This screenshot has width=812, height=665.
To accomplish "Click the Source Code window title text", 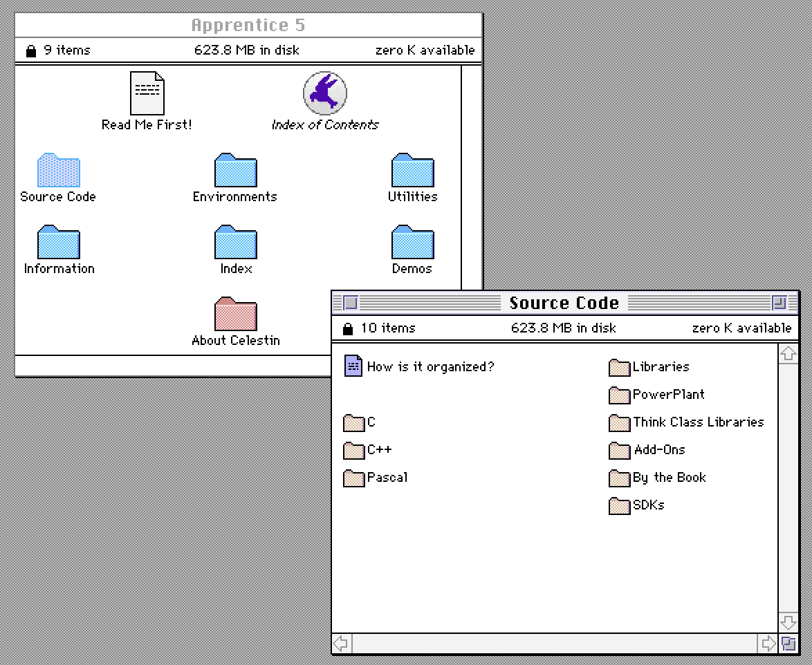I will 564,303.
